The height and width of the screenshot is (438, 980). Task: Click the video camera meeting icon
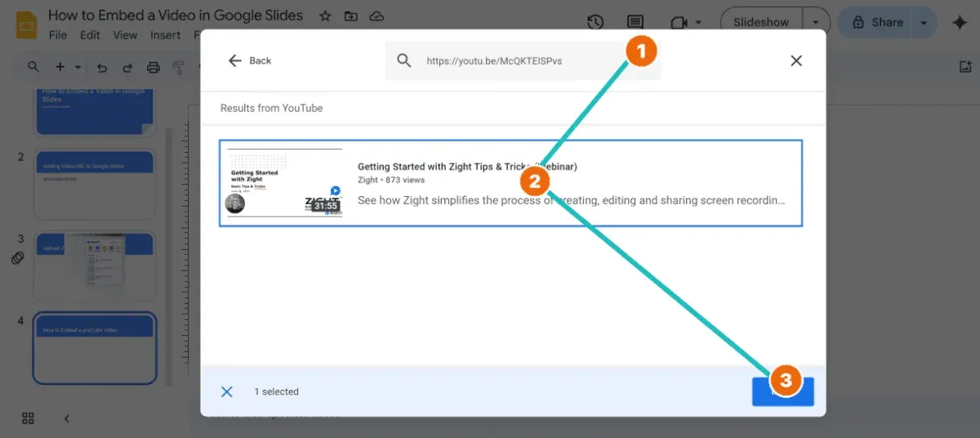pyautogui.click(x=679, y=23)
